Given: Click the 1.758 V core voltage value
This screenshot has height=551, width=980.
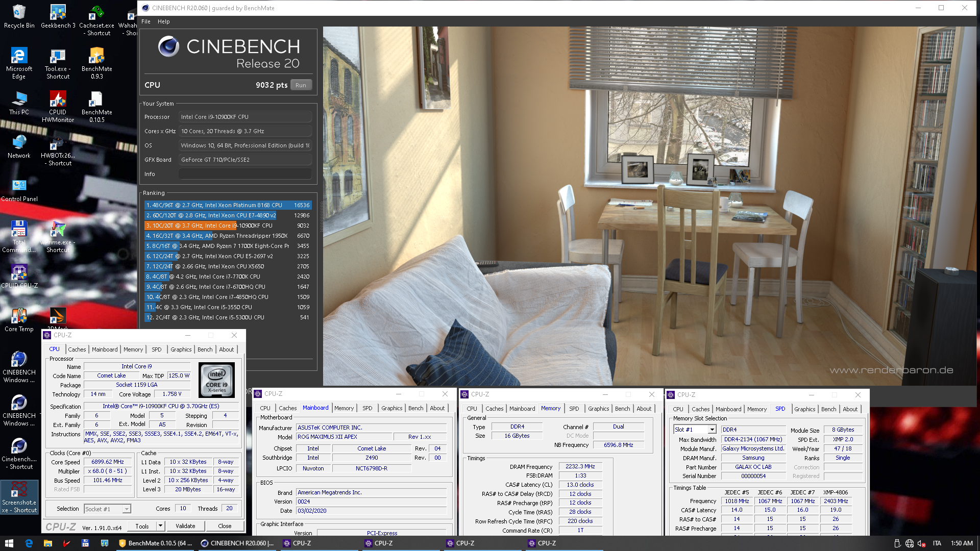Looking at the screenshot, I should [x=171, y=394].
